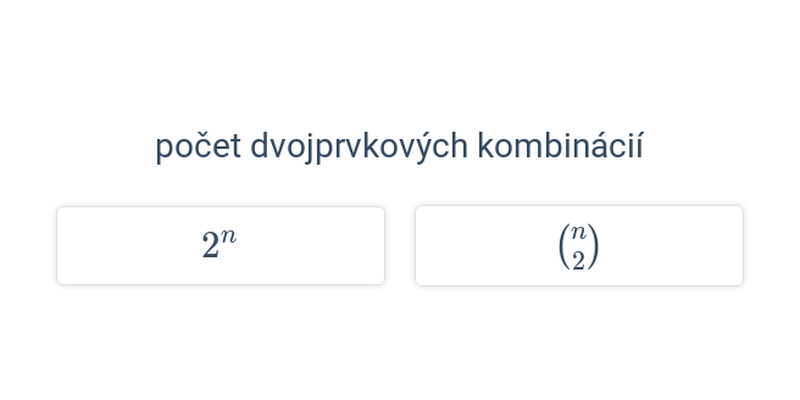Pick the left answer showing 2 to the n

(220, 245)
